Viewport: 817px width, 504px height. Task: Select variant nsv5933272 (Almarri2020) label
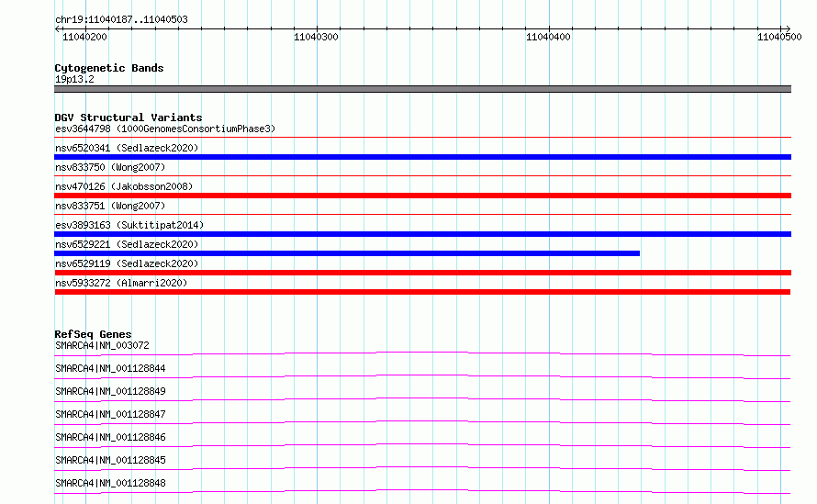pos(121,283)
